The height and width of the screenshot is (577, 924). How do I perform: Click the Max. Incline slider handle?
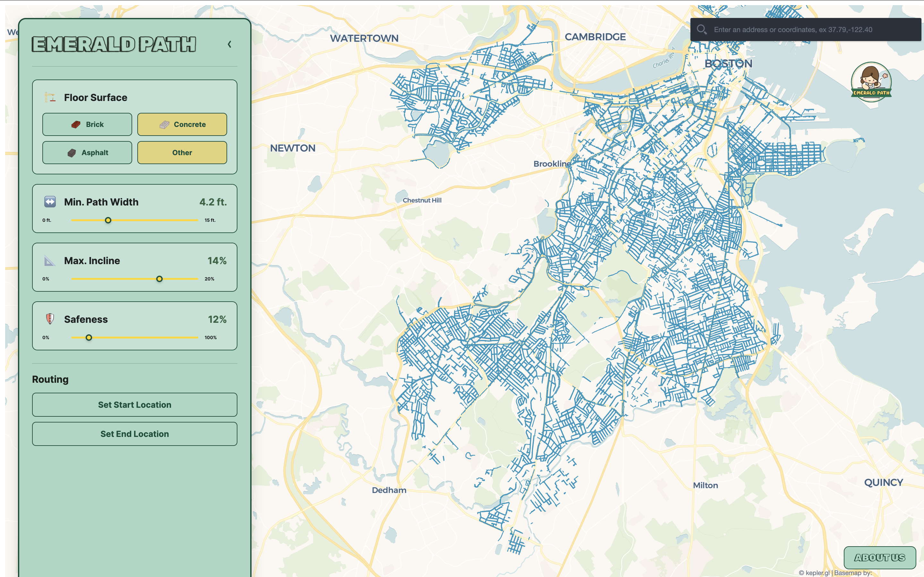point(159,279)
